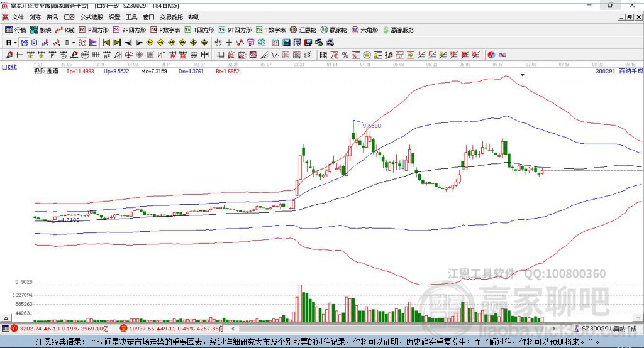Open the 窗口 menu
This screenshot has width=644, height=348.
(x=148, y=17)
